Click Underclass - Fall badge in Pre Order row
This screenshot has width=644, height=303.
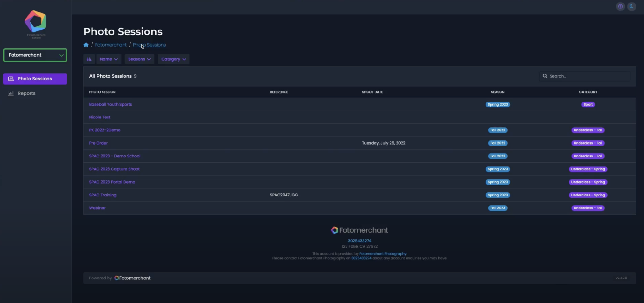[x=588, y=143]
